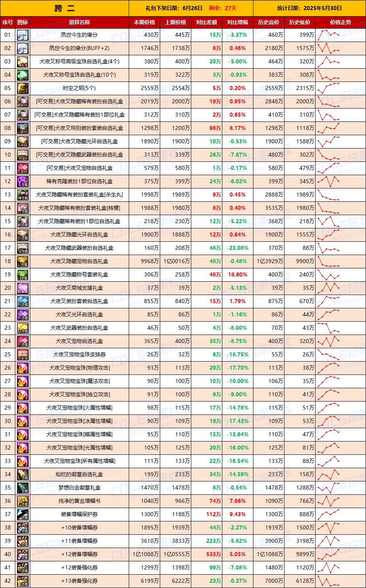Select the 灿烂的徽章自选礼盒 icon
Image resolution: width=366 pixels, height=588 pixels.
[x=23, y=475]
